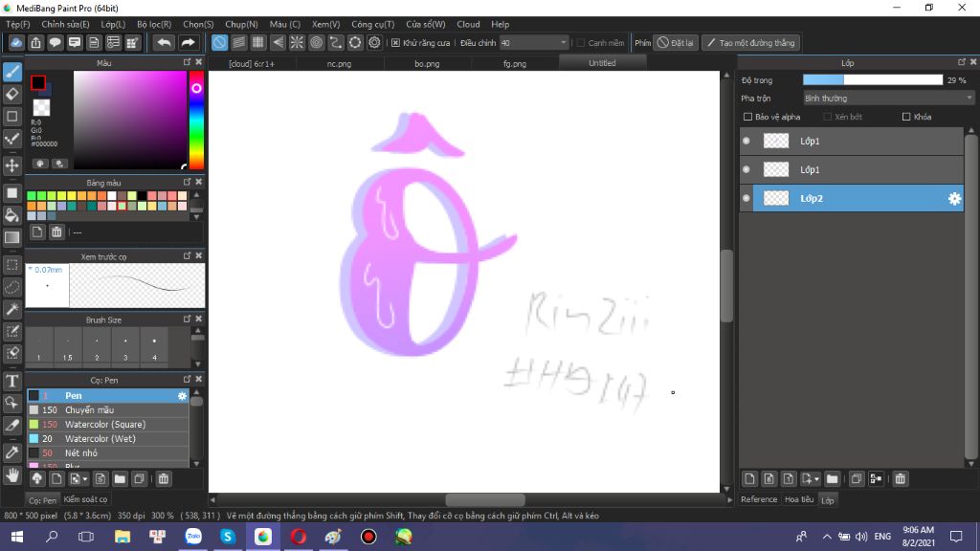980x551 pixels.
Task: Switch to the Hoa tiêu tab
Action: pyautogui.click(x=799, y=499)
